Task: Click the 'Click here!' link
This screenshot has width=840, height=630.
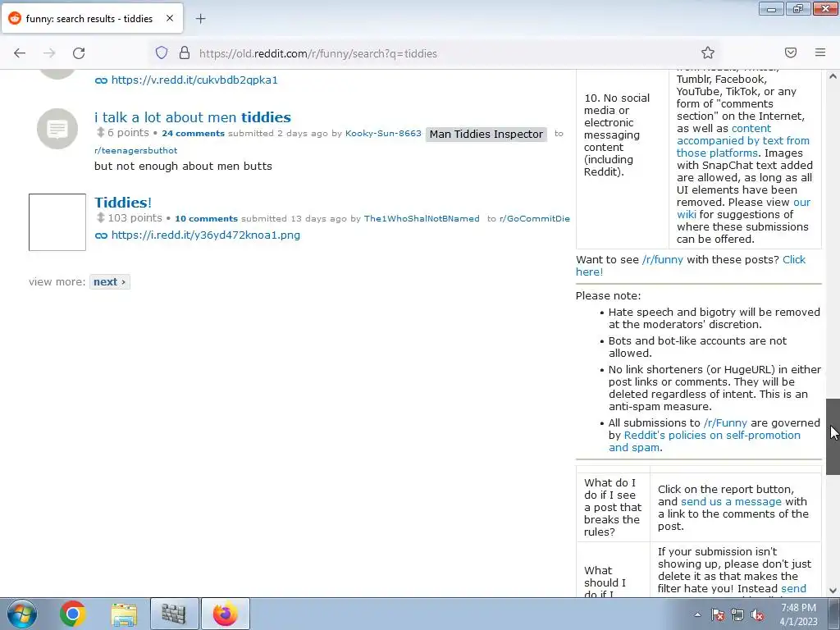Action: point(691,265)
